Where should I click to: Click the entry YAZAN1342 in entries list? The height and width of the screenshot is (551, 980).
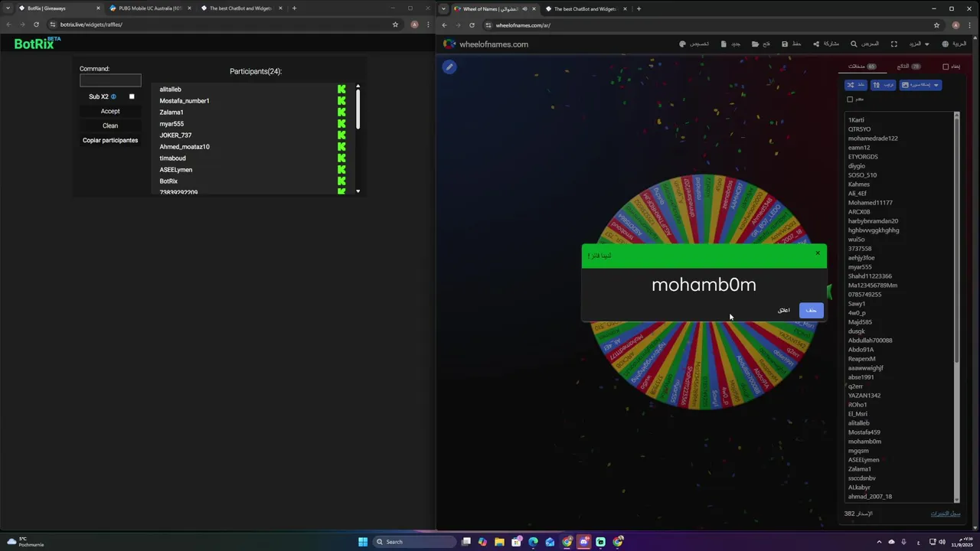tap(864, 396)
